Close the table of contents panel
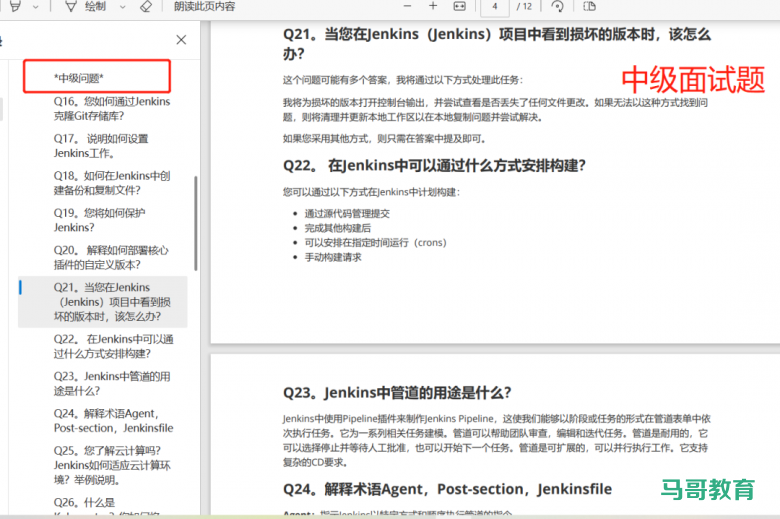 (181, 40)
